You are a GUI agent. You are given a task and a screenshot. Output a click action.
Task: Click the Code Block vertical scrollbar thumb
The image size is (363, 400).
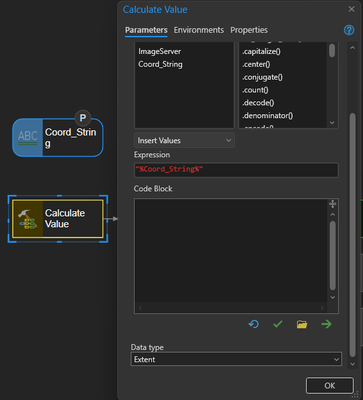332,255
